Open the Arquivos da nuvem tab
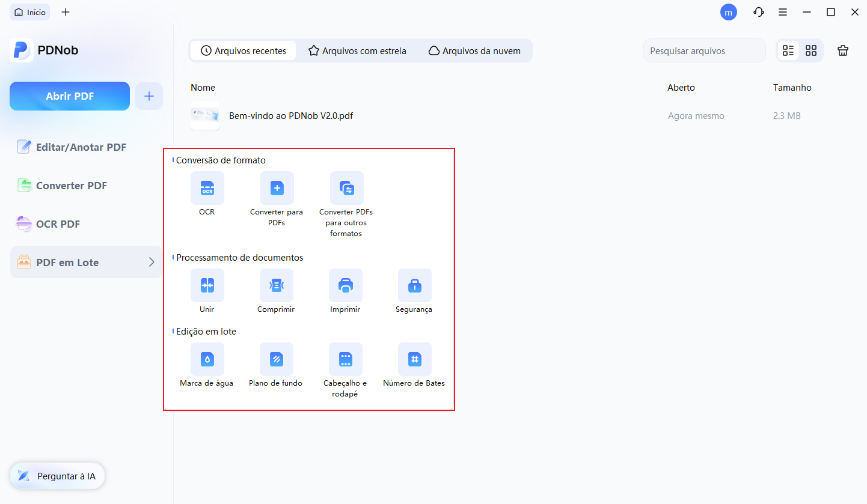Screen dimensions: 867x504 pyautogui.click(x=474, y=51)
